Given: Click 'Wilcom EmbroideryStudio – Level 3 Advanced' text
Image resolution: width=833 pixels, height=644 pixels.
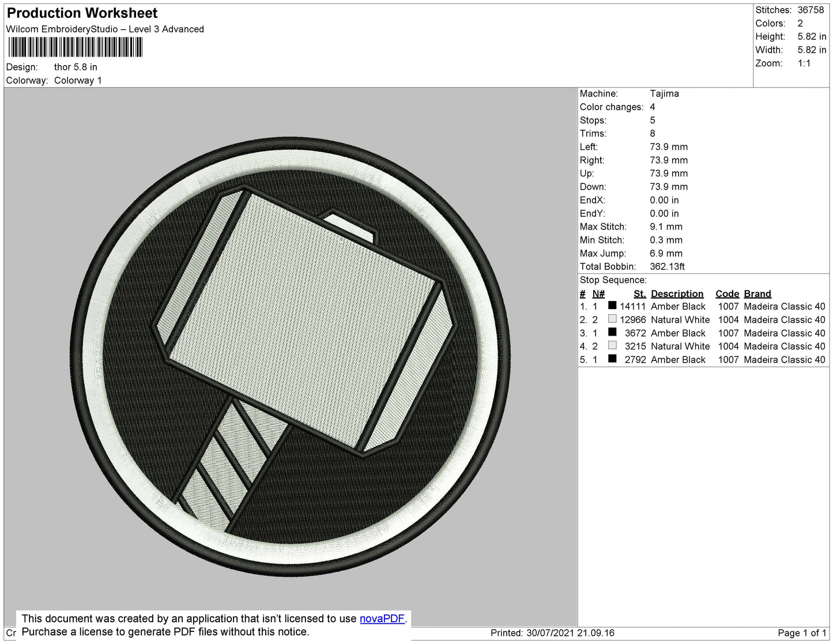Looking at the screenshot, I should coord(105,29).
